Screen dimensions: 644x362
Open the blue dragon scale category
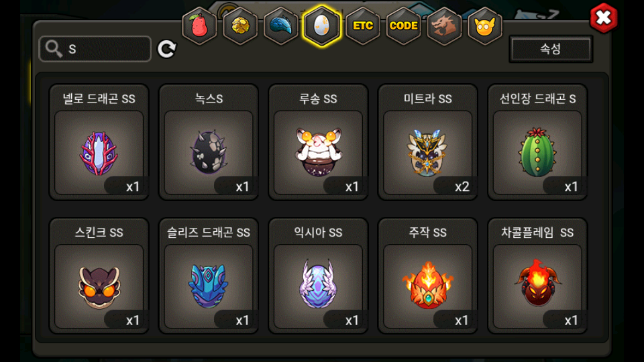281,26
